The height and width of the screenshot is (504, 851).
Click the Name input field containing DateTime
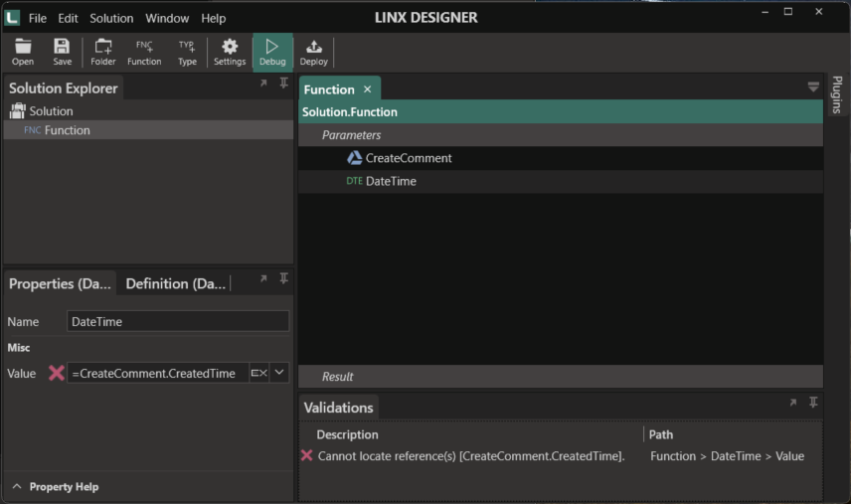(178, 322)
